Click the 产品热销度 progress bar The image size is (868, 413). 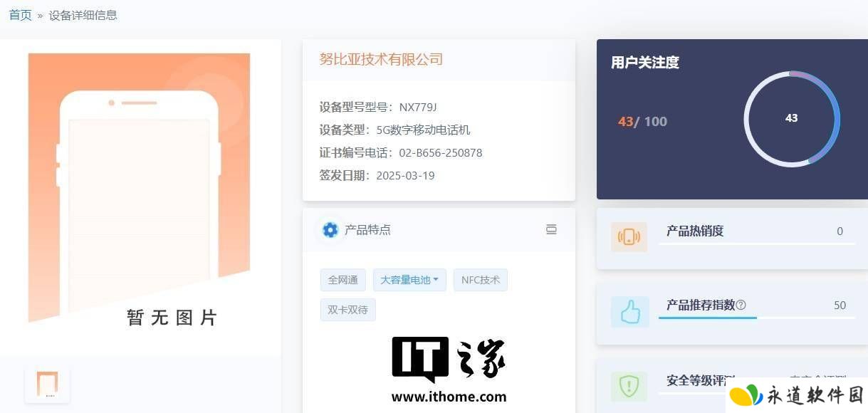click(756, 244)
